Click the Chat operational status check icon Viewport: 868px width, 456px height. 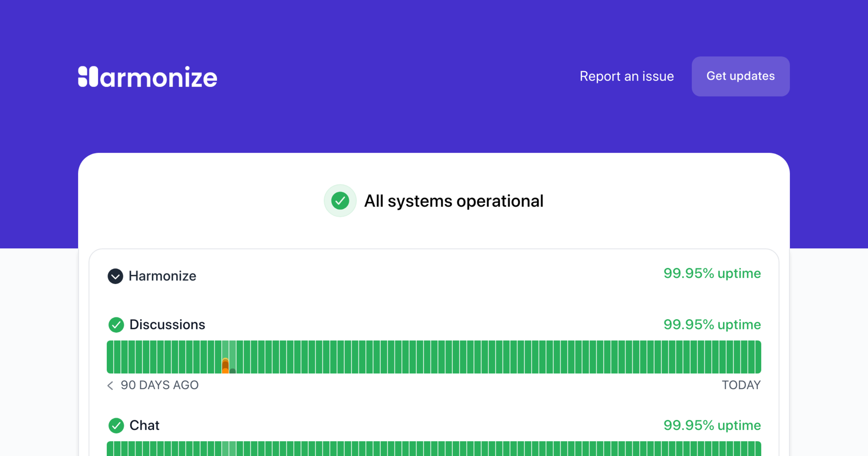tap(116, 426)
